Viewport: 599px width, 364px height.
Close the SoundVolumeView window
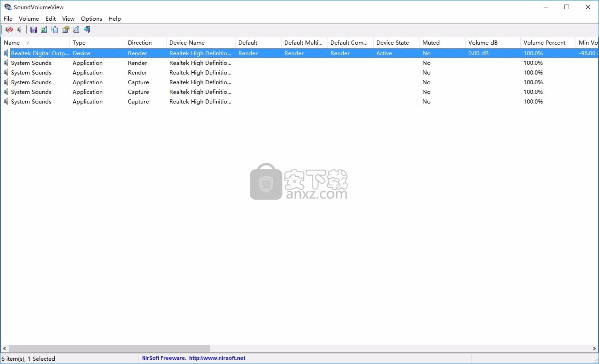(588, 7)
